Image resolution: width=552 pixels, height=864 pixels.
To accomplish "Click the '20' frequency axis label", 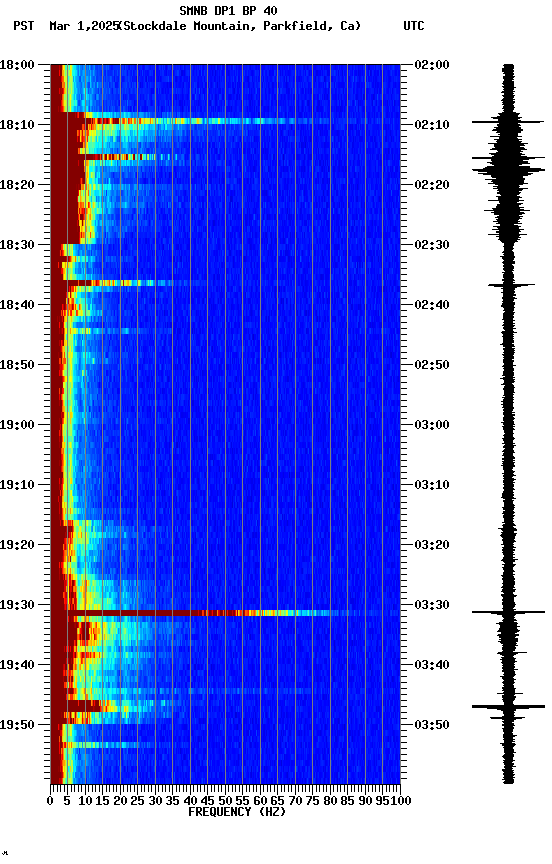I will tap(120, 802).
